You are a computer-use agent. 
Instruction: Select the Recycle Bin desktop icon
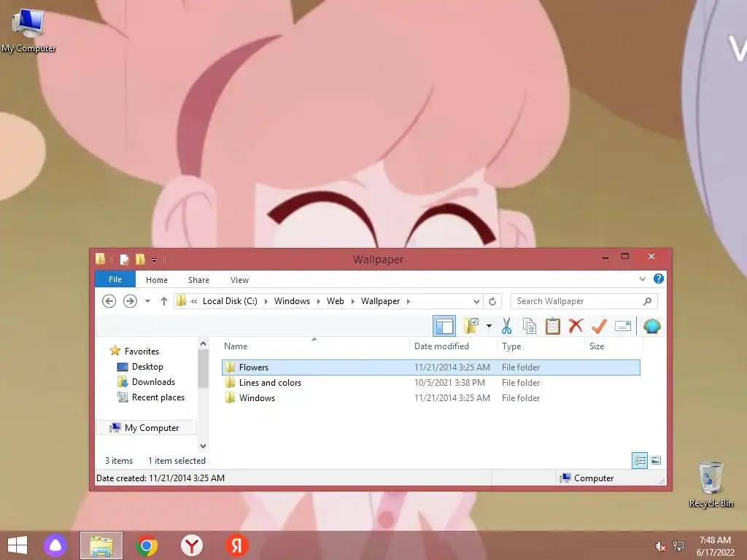[711, 485]
